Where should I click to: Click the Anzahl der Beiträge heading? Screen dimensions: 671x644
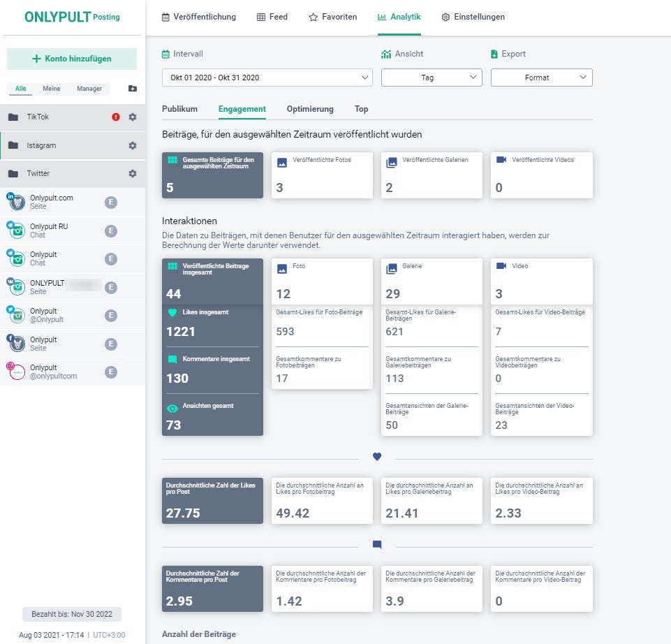click(x=199, y=634)
